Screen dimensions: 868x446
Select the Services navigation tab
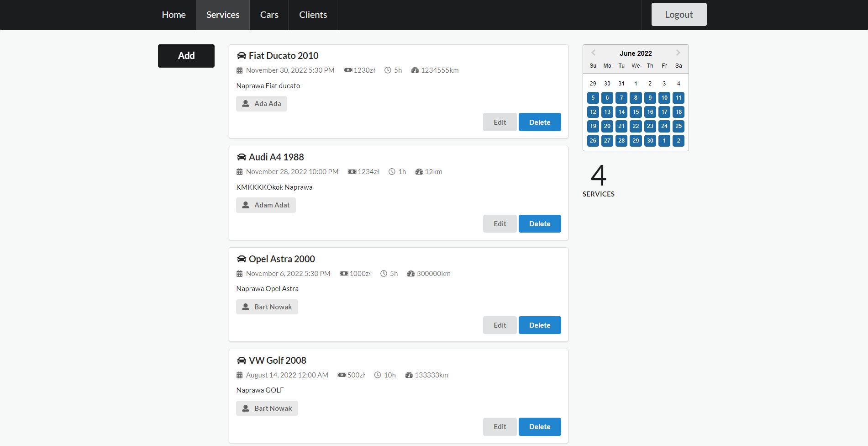(x=223, y=15)
